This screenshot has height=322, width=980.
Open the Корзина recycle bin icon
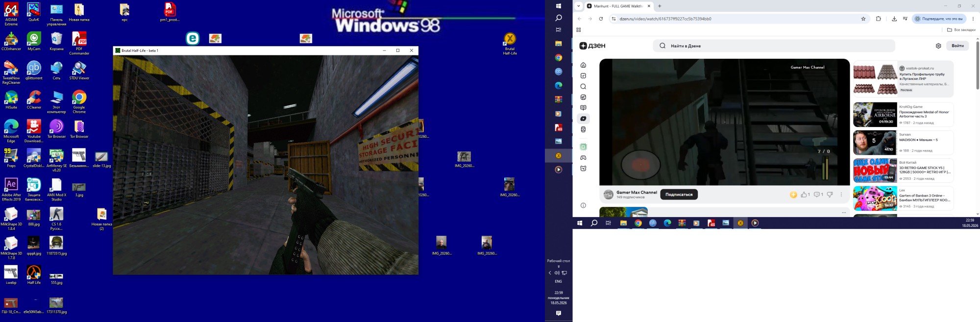56,41
